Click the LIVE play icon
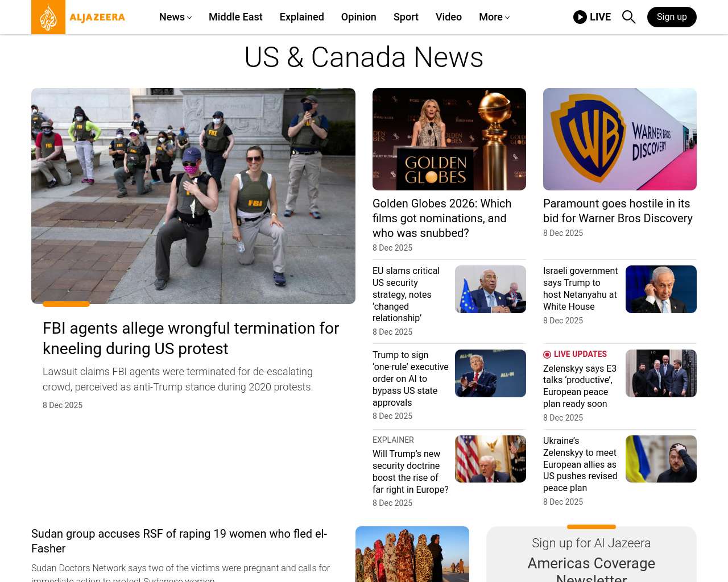The height and width of the screenshot is (582, 728). tap(580, 17)
